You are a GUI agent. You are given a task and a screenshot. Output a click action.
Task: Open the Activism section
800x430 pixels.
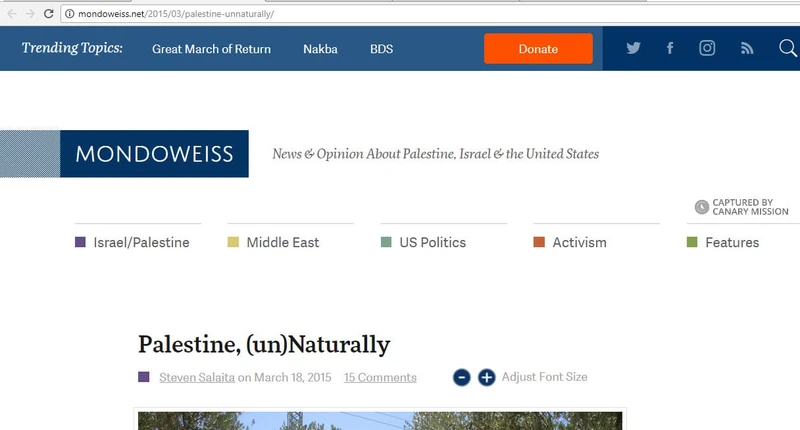[580, 242]
